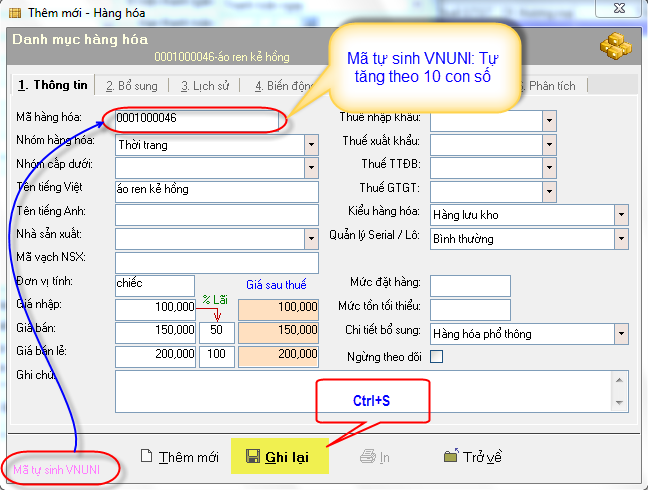Screen dimensions: 648x490
Task: Open the Nhà sản xuất dropdown
Action: coord(310,239)
